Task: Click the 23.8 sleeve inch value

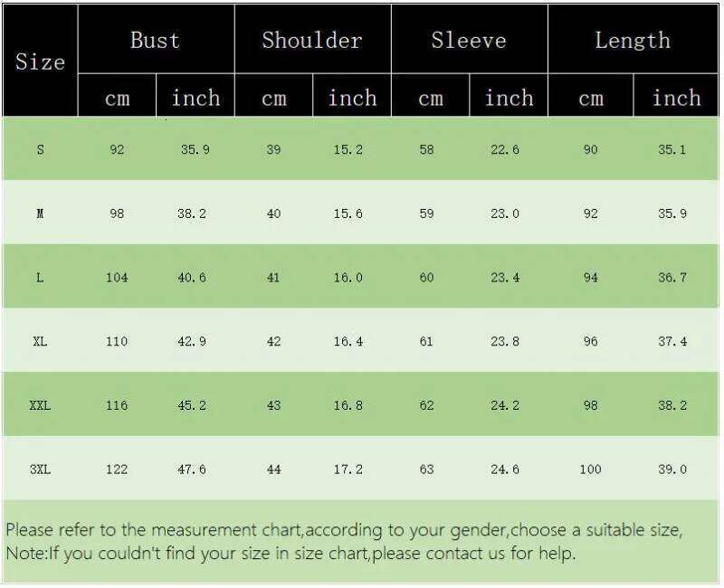Action: tap(505, 341)
